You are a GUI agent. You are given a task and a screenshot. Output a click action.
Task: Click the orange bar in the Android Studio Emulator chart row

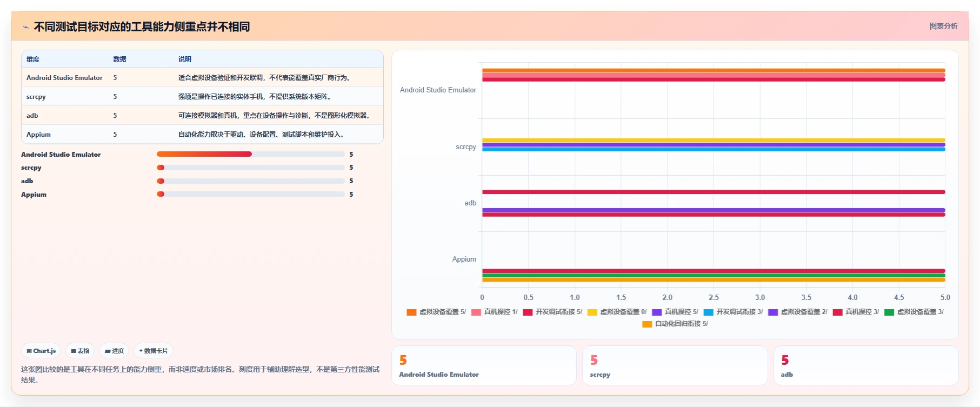pyautogui.click(x=714, y=70)
